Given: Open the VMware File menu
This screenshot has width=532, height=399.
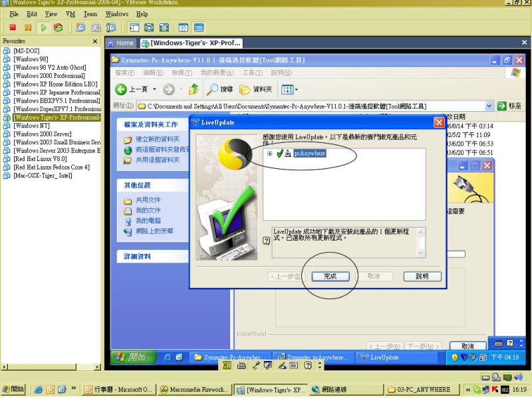Looking at the screenshot, I should [14, 14].
